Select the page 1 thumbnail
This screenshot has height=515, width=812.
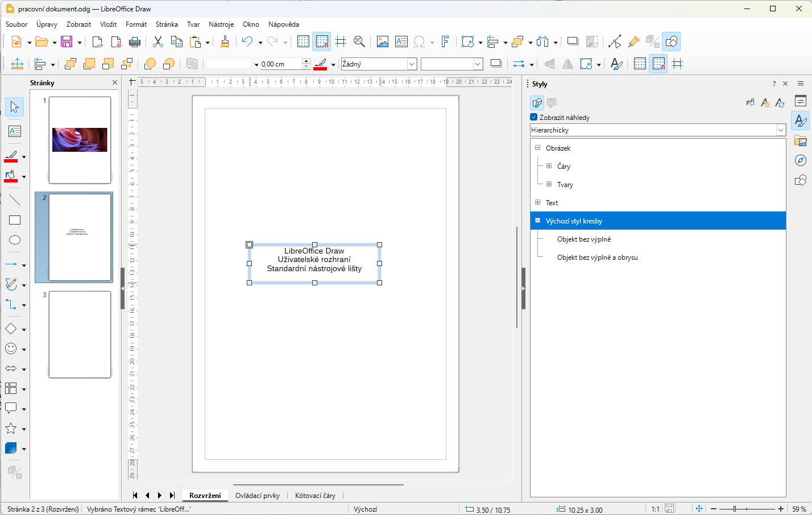tap(80, 140)
